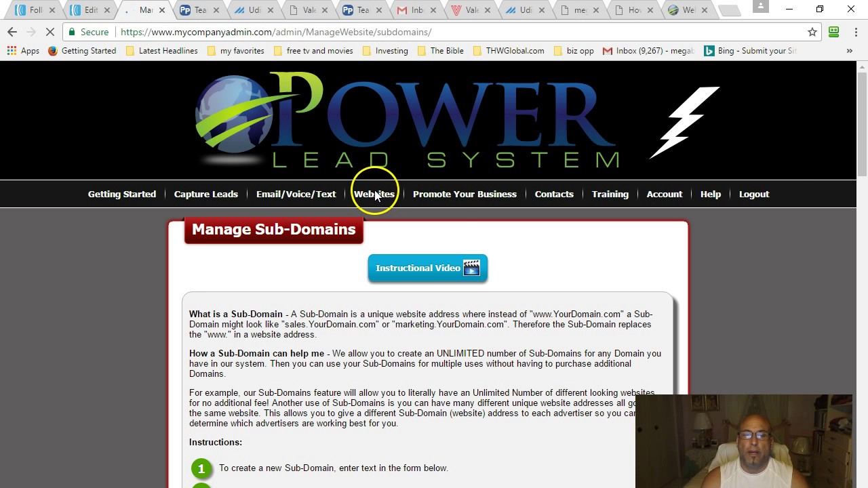
Task: Open the Chrome user profile icon
Action: [761, 6]
